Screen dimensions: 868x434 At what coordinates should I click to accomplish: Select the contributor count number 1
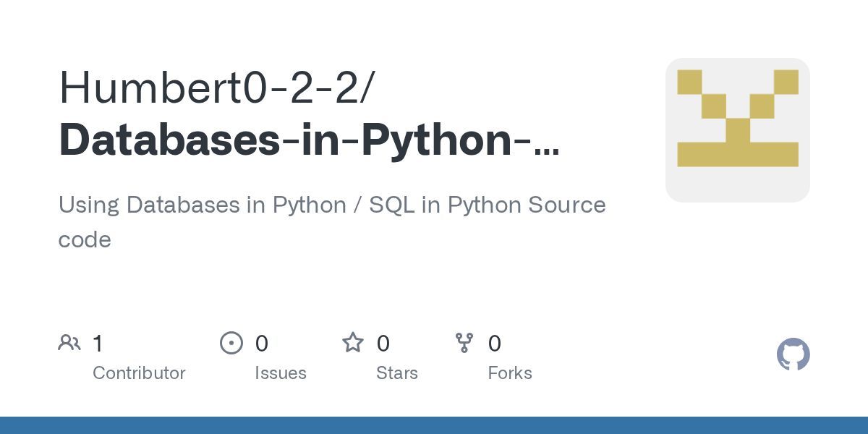click(98, 343)
